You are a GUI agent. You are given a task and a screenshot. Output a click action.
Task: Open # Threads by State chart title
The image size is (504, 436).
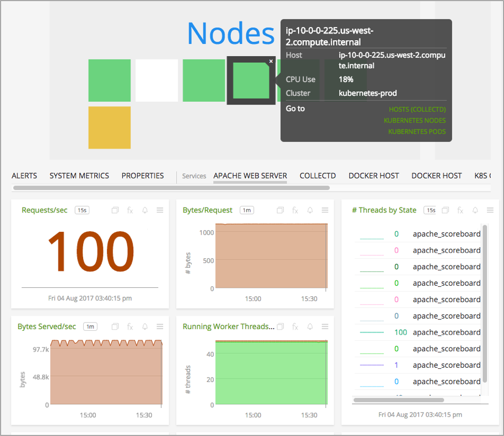384,210
